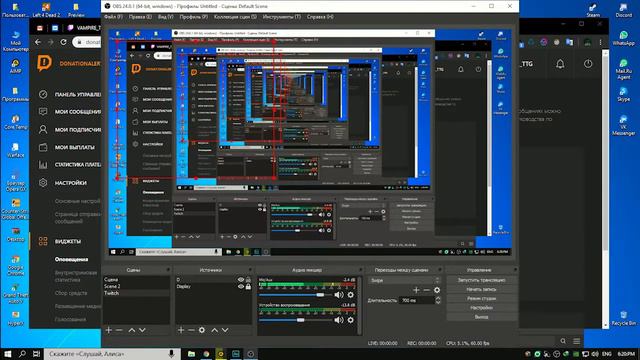
Task: Undock the Scenes panel
Action: (x=168, y=270)
